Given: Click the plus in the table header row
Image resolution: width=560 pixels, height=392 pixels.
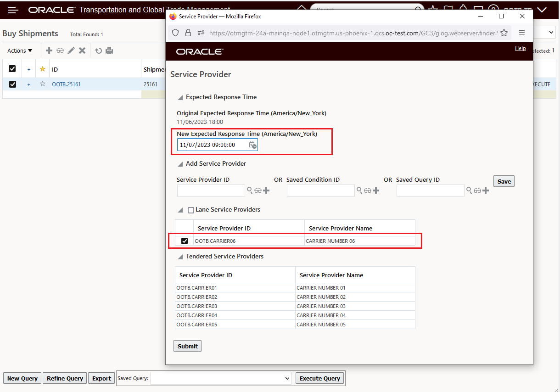Looking at the screenshot, I should pyautogui.click(x=29, y=69).
